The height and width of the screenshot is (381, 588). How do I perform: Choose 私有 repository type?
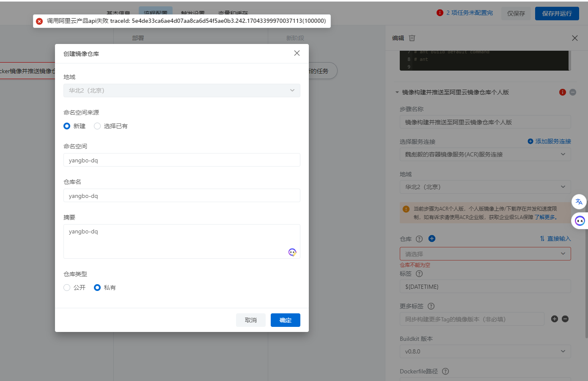coord(97,288)
